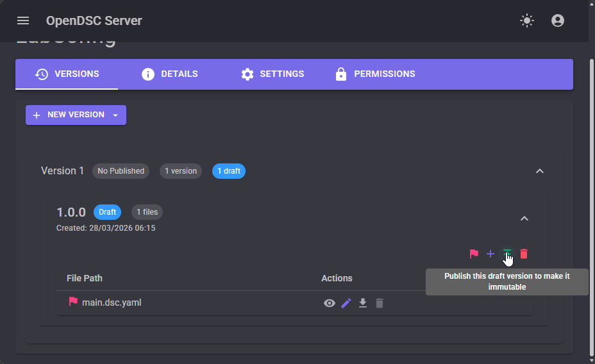Click the 1.0.0 version number
This screenshot has height=364, width=595.
tap(71, 212)
